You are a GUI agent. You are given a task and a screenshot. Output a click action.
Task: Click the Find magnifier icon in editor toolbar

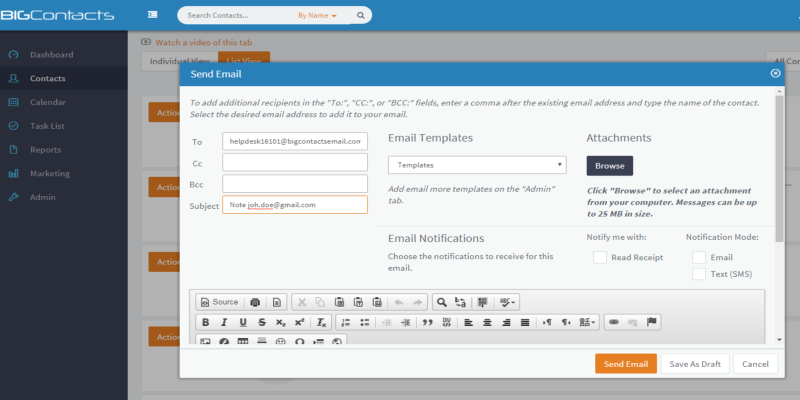[441, 301]
